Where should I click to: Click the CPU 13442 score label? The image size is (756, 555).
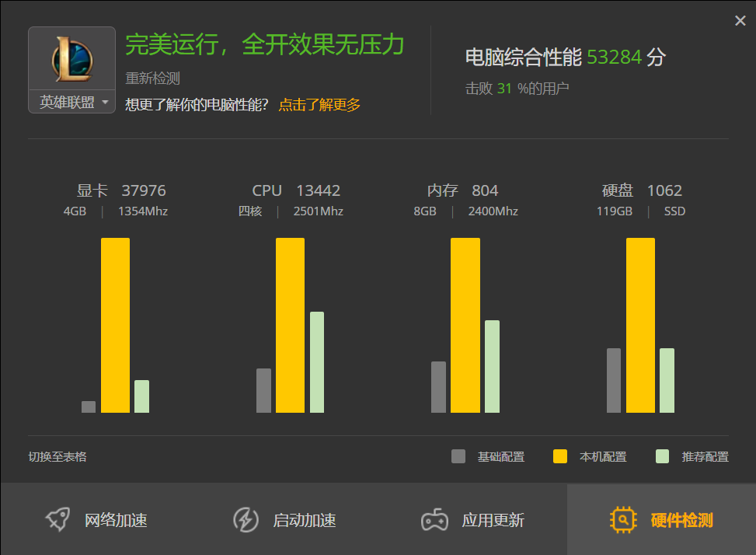[x=296, y=190]
